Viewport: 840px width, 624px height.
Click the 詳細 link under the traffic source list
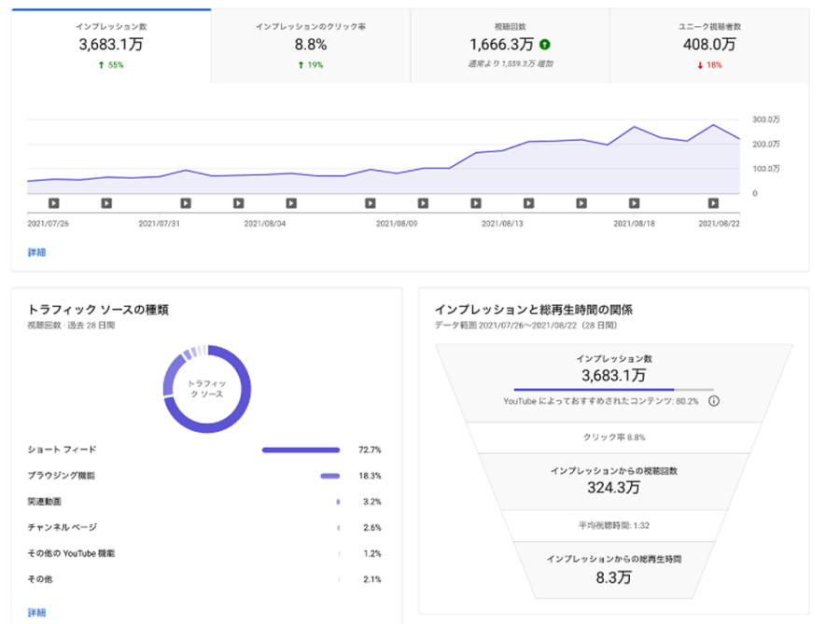(x=36, y=613)
